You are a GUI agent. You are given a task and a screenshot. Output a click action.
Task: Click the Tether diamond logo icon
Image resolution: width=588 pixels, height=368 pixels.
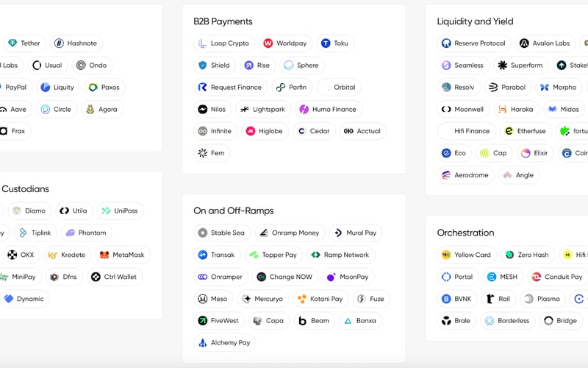[x=12, y=43]
